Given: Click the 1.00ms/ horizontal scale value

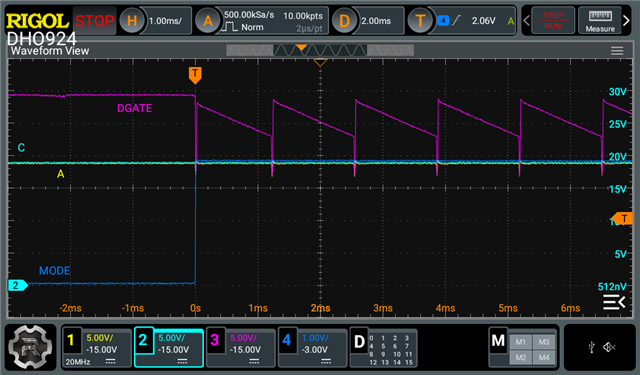Looking at the screenshot, I should (165, 21).
